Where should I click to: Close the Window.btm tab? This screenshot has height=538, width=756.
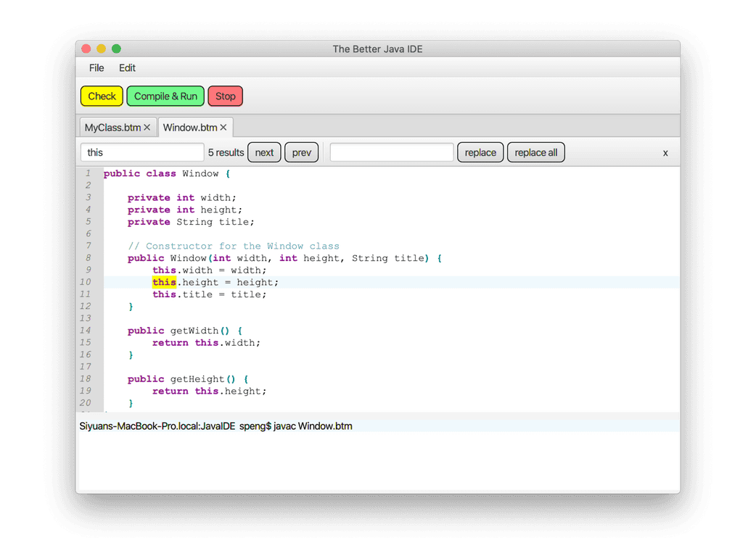(x=223, y=127)
